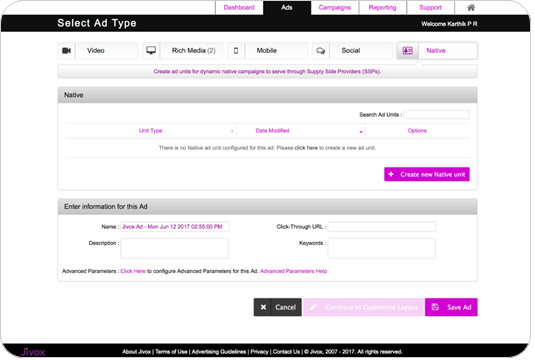This screenshot has height=360, width=535.
Task: Open Advanced Parameters Help link
Action: pos(293,271)
